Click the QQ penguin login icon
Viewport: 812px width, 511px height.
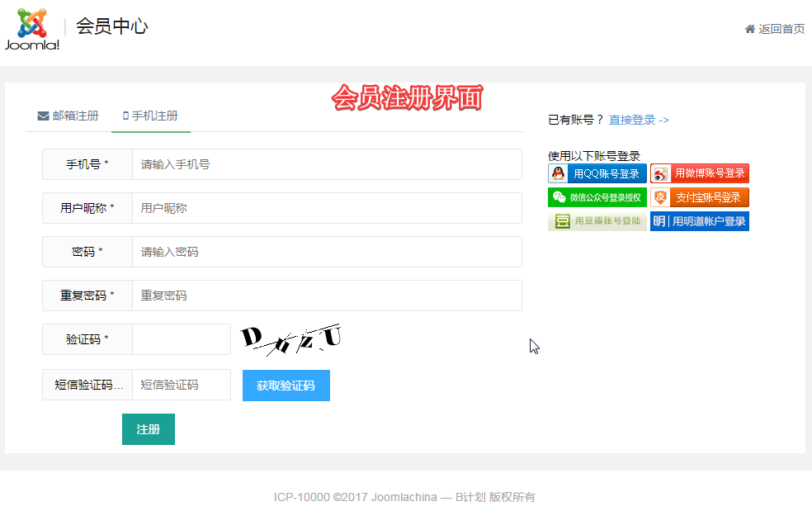(x=559, y=173)
